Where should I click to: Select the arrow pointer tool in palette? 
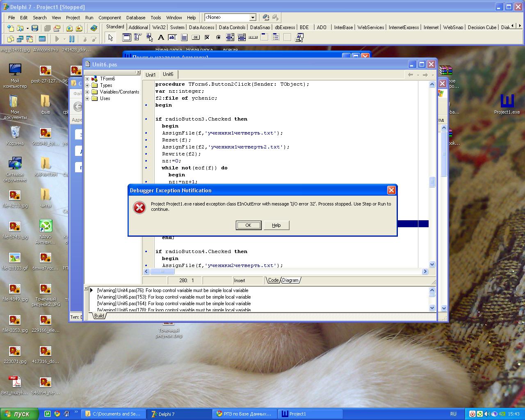click(x=110, y=38)
